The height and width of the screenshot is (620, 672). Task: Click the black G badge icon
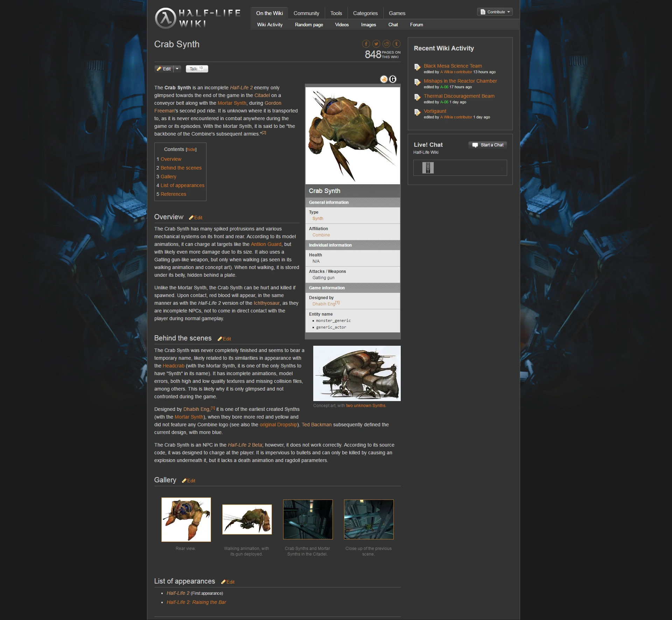coord(393,79)
